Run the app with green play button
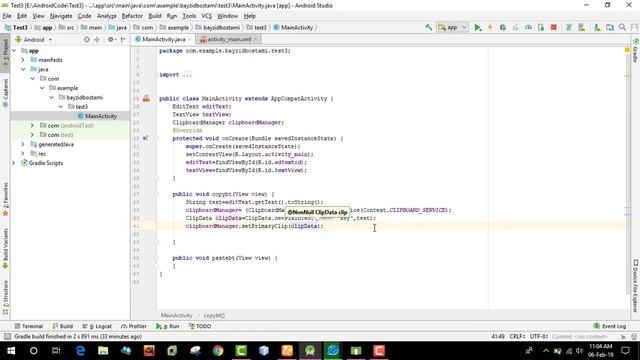Viewport: 640px width, 360px height. point(477,27)
